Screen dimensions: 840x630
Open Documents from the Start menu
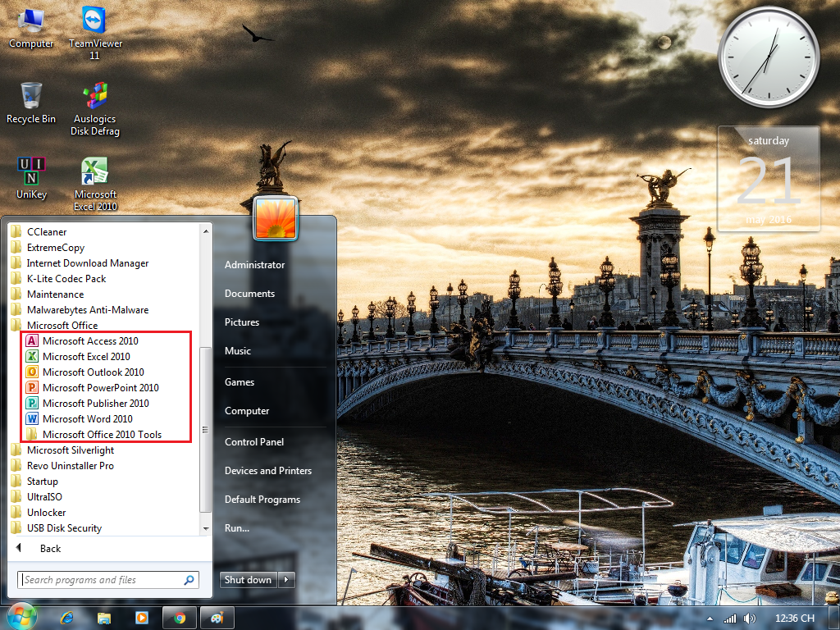(x=249, y=294)
